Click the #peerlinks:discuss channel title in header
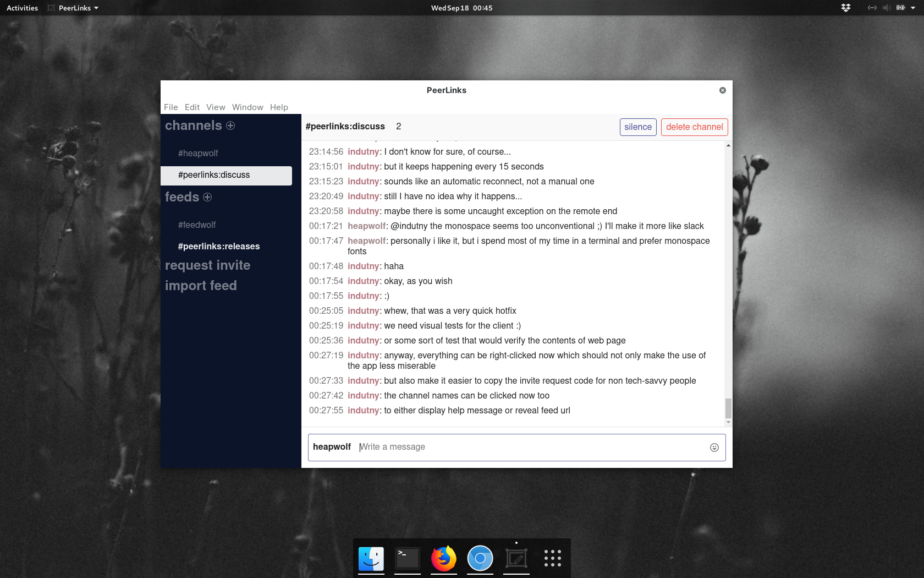Image resolution: width=924 pixels, height=578 pixels. pos(345,127)
